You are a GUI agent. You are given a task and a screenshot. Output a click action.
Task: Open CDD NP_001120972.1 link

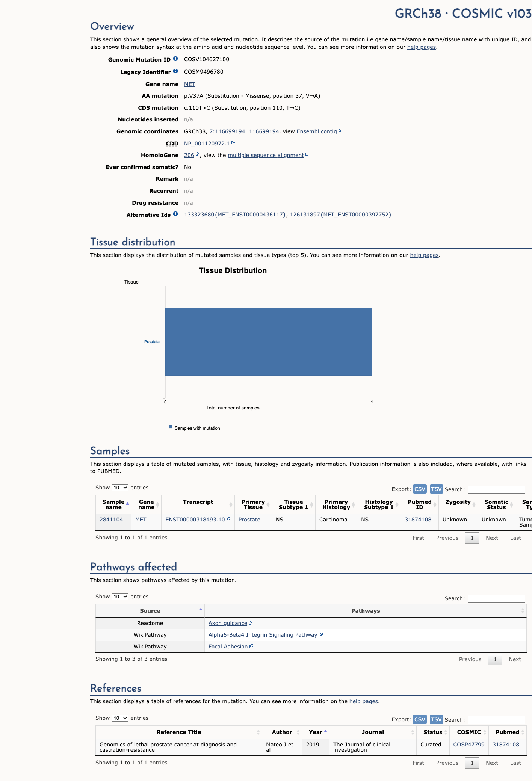(207, 144)
